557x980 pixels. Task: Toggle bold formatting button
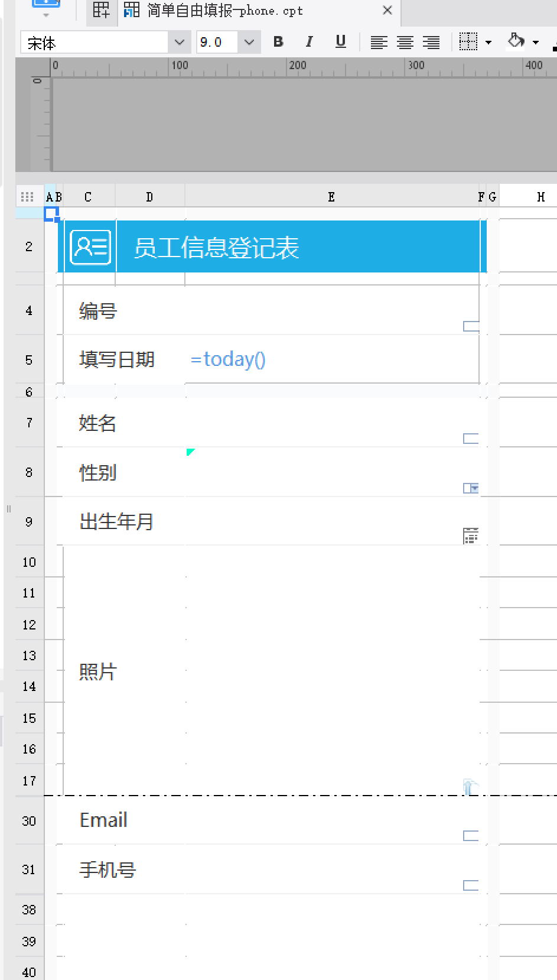(x=278, y=42)
